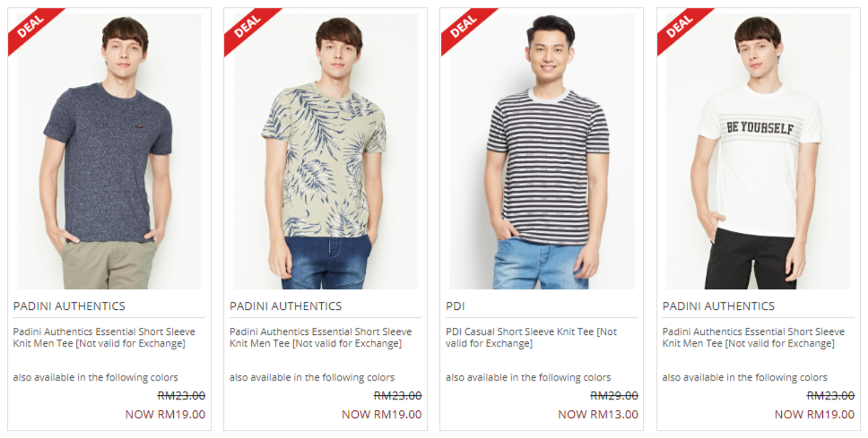Open PADINI AUTHENTICS brand above navy tee
This screenshot has height=438, width=868.
point(69,305)
